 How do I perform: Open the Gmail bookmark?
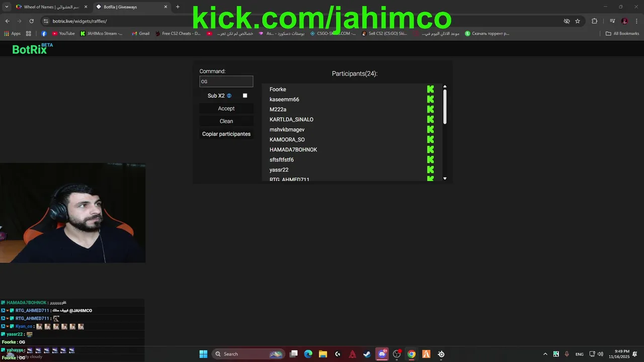click(x=140, y=34)
